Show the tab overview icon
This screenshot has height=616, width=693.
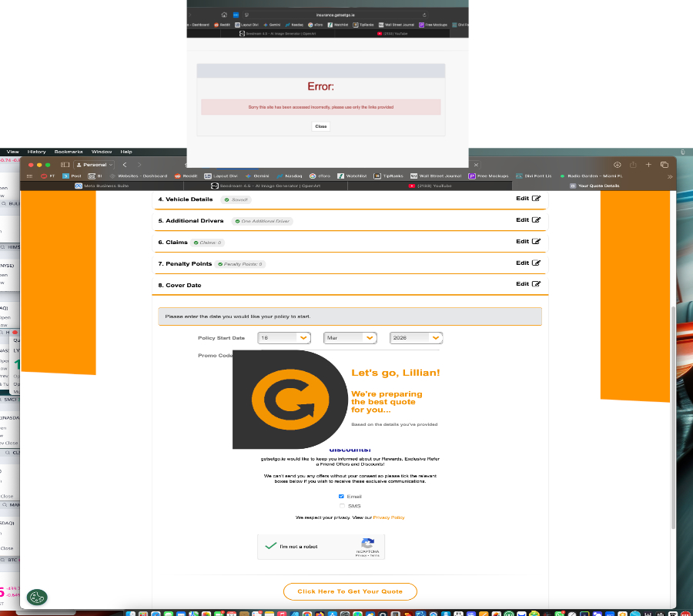click(x=665, y=165)
